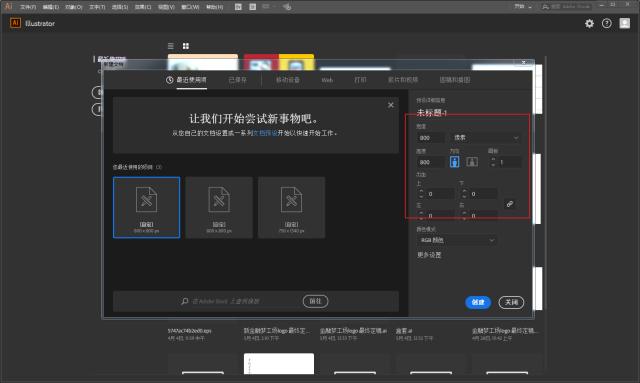Click the bottom bleed value field
The image size is (640, 383).
(x=483, y=194)
